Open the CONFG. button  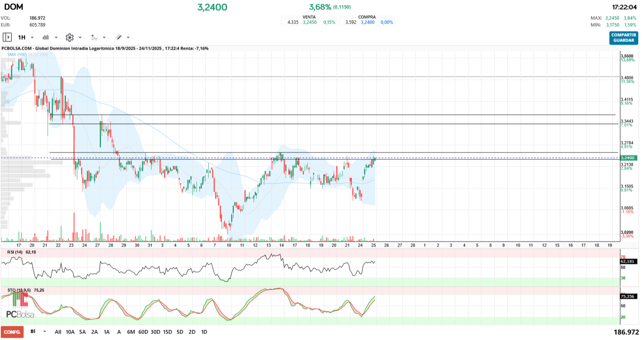(12, 332)
